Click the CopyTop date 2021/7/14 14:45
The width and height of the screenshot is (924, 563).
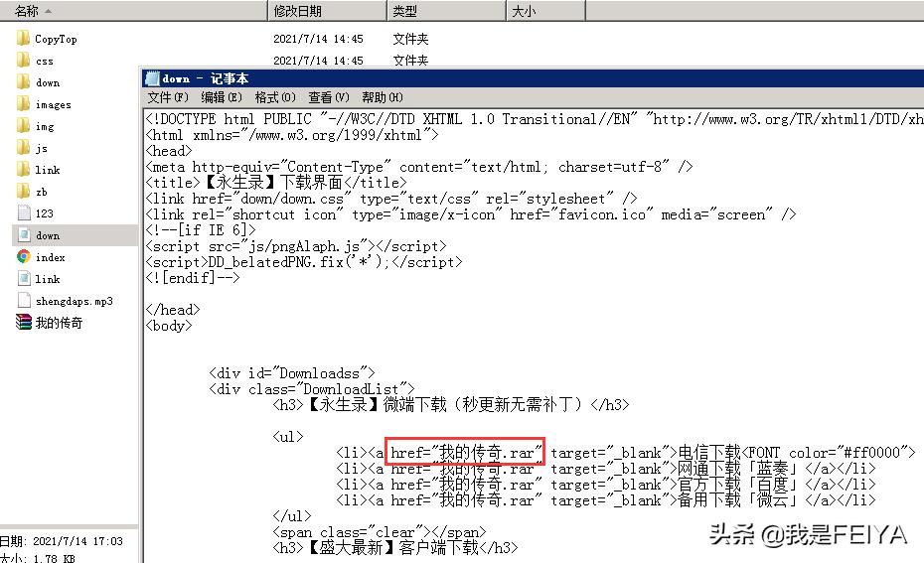click(x=318, y=39)
